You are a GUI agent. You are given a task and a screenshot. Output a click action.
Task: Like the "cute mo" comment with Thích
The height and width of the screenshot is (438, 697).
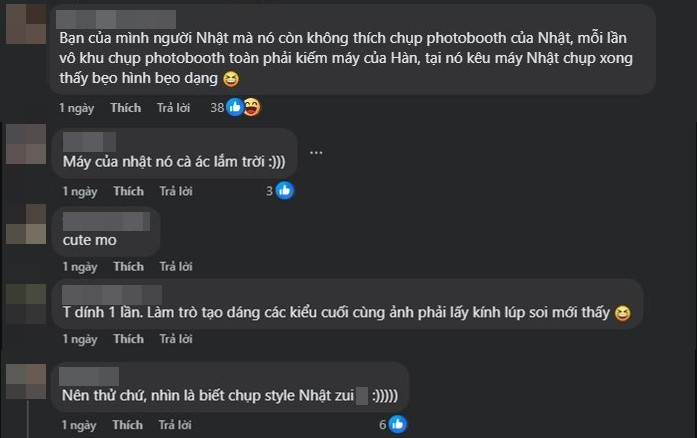click(x=128, y=267)
